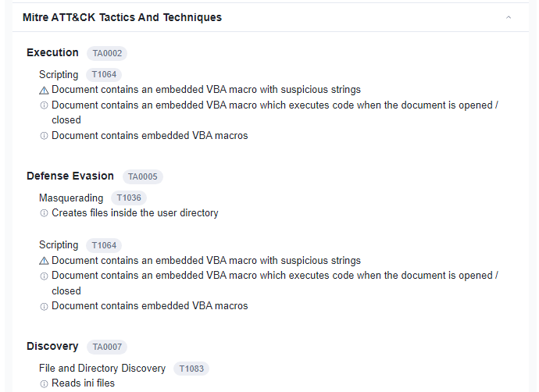Click the Mitre ATT&CK Tactics And Techniques title
The height and width of the screenshot is (392, 539).
(x=122, y=17)
